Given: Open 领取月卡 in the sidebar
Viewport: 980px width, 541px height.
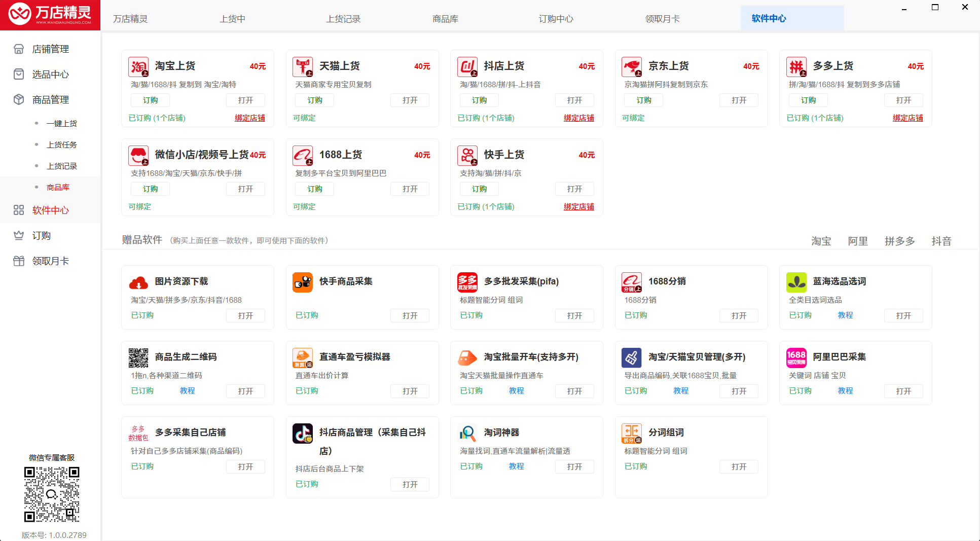Looking at the screenshot, I should pos(50,261).
